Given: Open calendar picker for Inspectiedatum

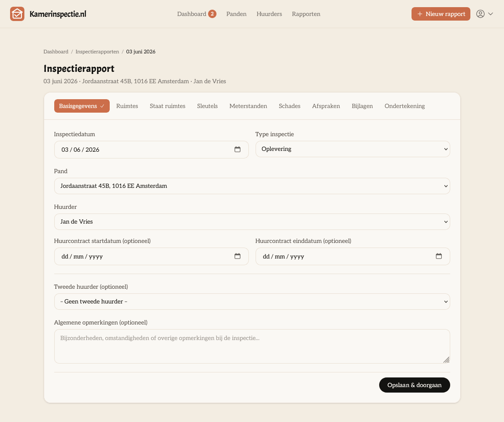Looking at the screenshot, I should [237, 149].
